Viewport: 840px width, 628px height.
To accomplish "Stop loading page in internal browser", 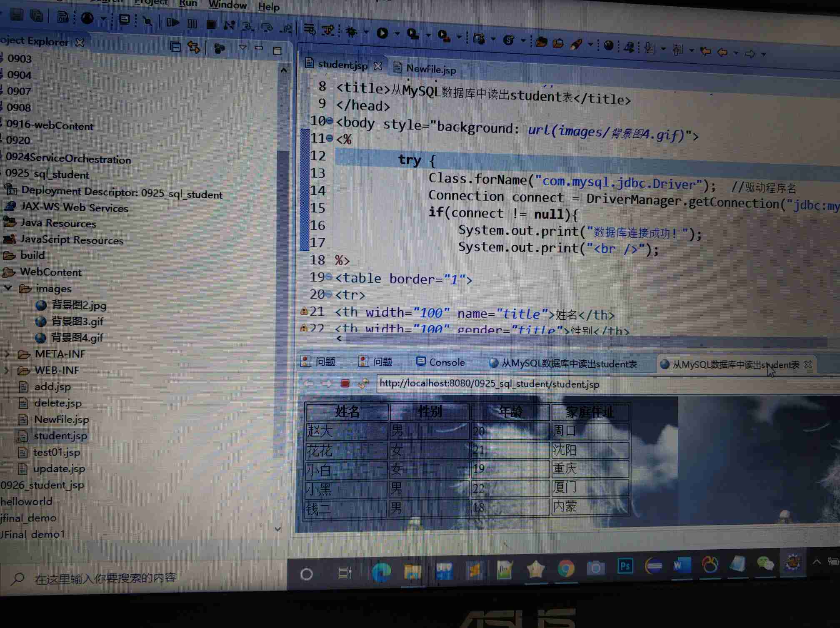I will (x=345, y=383).
